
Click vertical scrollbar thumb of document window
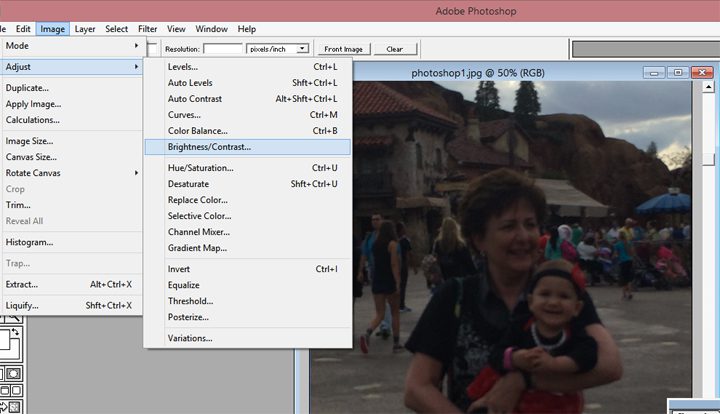pos(708,160)
